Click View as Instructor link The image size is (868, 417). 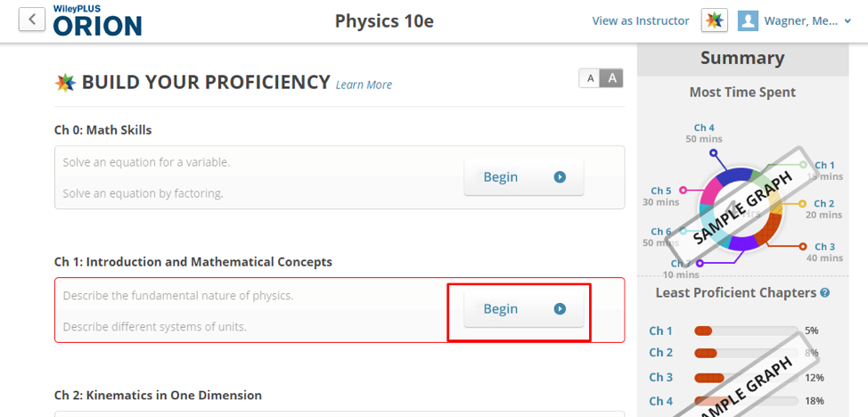641,21
